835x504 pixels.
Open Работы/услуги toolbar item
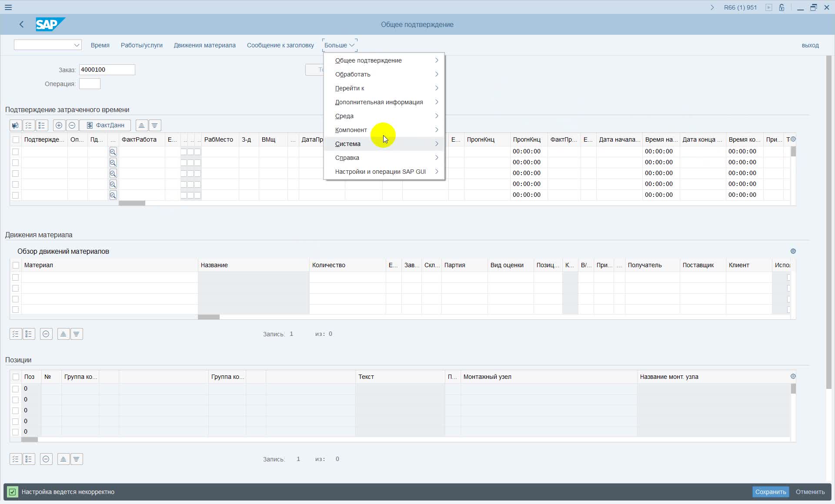(x=142, y=45)
